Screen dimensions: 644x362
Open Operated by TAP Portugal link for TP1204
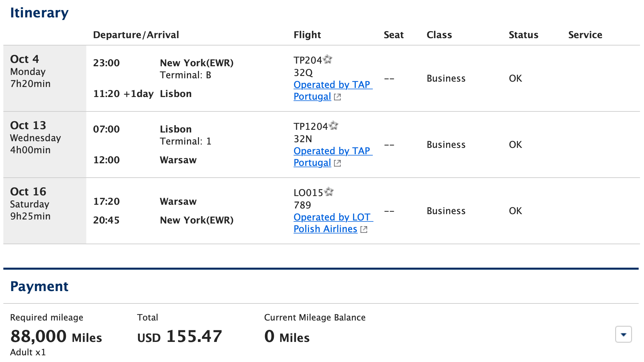click(333, 157)
